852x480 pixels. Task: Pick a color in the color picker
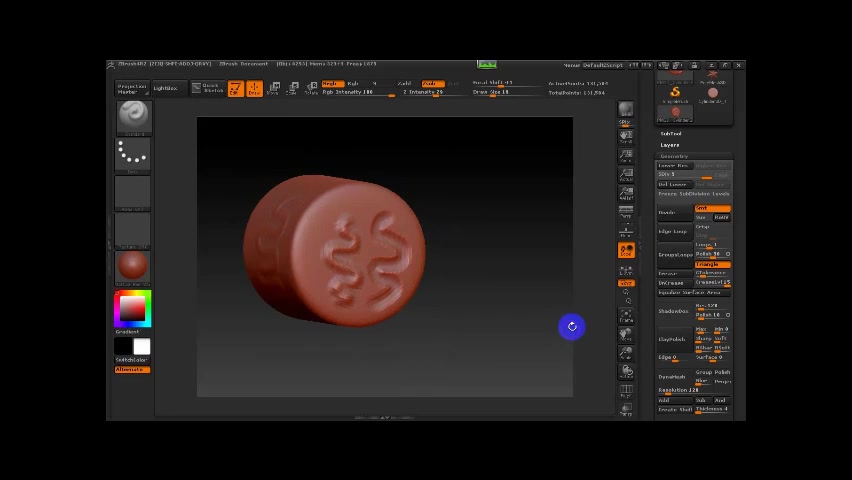tap(133, 309)
